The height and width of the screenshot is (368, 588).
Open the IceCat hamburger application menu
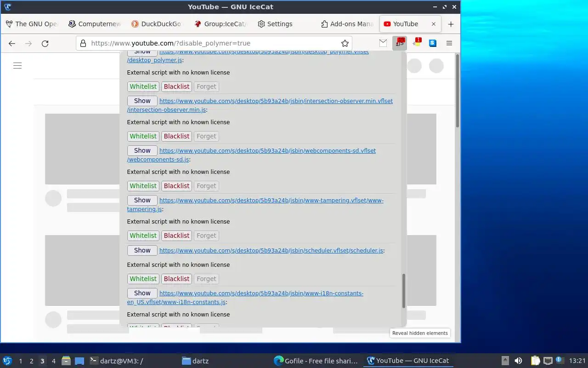coord(449,43)
